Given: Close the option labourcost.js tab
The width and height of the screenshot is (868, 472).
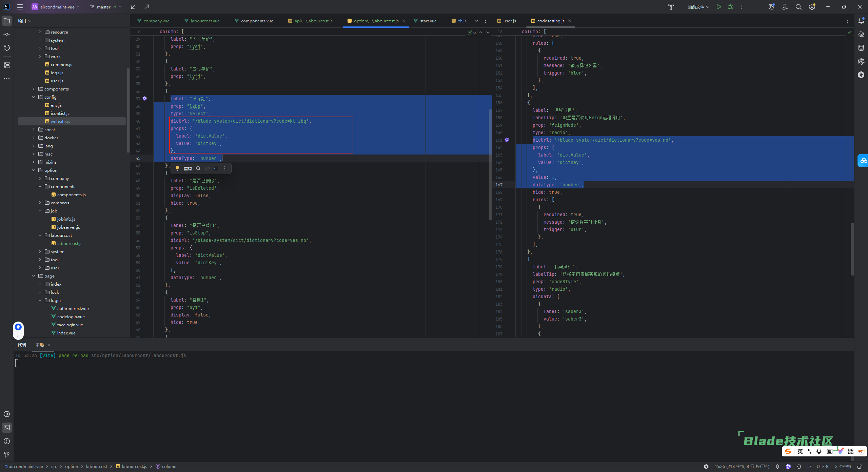Looking at the screenshot, I should click(404, 21).
